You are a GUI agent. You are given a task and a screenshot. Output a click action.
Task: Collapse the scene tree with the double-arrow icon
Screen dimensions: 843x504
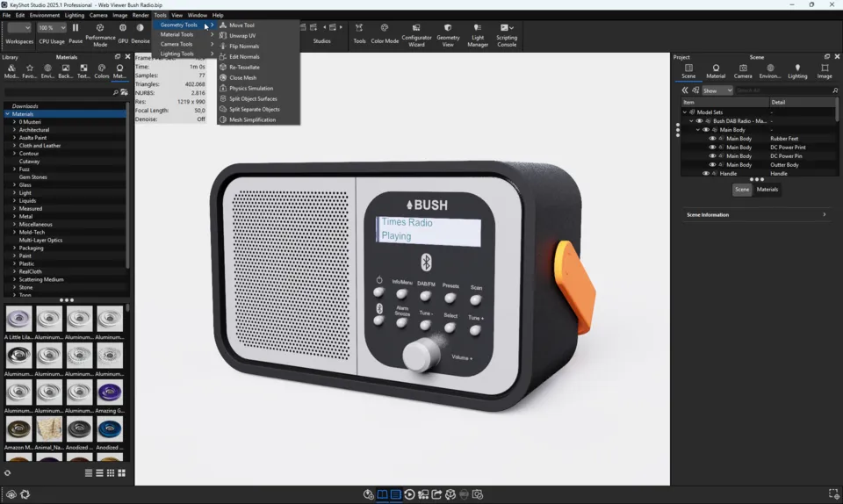(685, 90)
